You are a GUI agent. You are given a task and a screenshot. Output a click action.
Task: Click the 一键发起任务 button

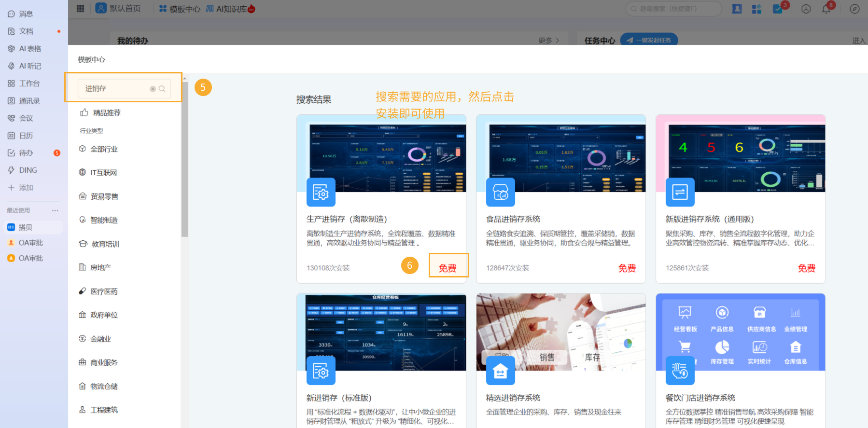(x=649, y=40)
